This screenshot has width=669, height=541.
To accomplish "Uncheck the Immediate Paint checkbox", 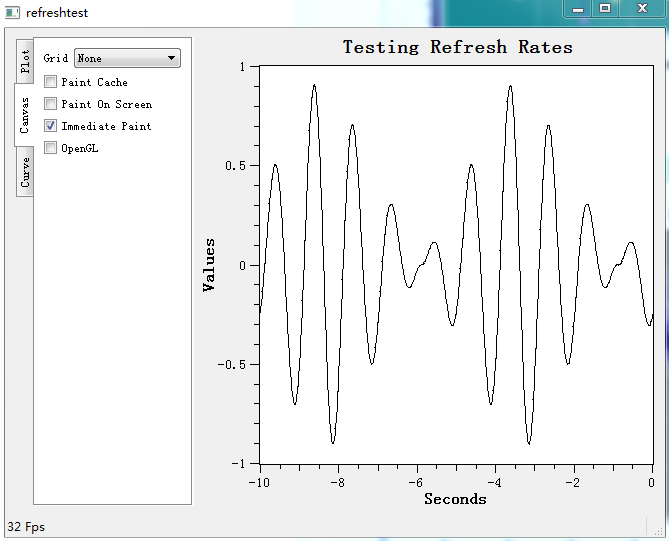I will click(x=51, y=126).
